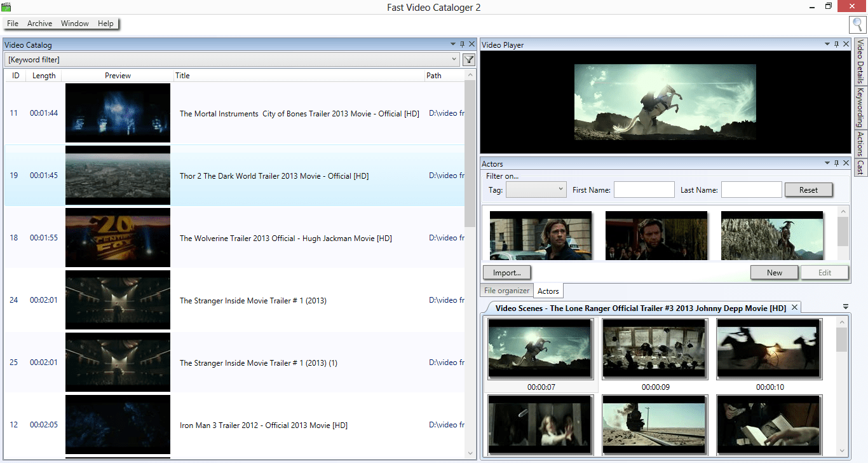Open the Actions side tab

pos(860,144)
